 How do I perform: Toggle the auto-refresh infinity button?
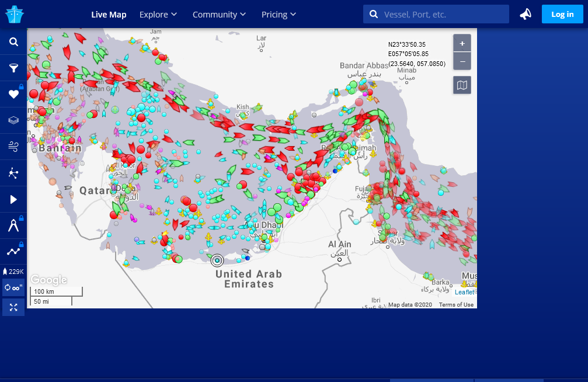[x=13, y=288]
